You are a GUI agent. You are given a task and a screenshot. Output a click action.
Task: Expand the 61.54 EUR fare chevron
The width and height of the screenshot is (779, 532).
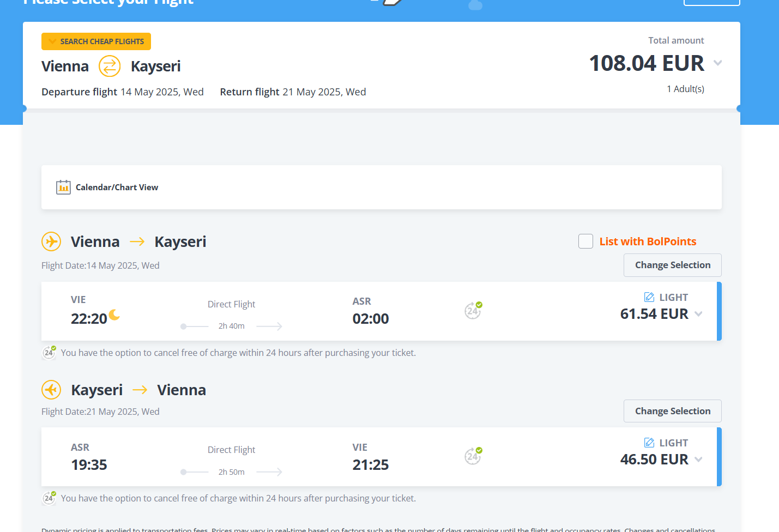pos(699,314)
